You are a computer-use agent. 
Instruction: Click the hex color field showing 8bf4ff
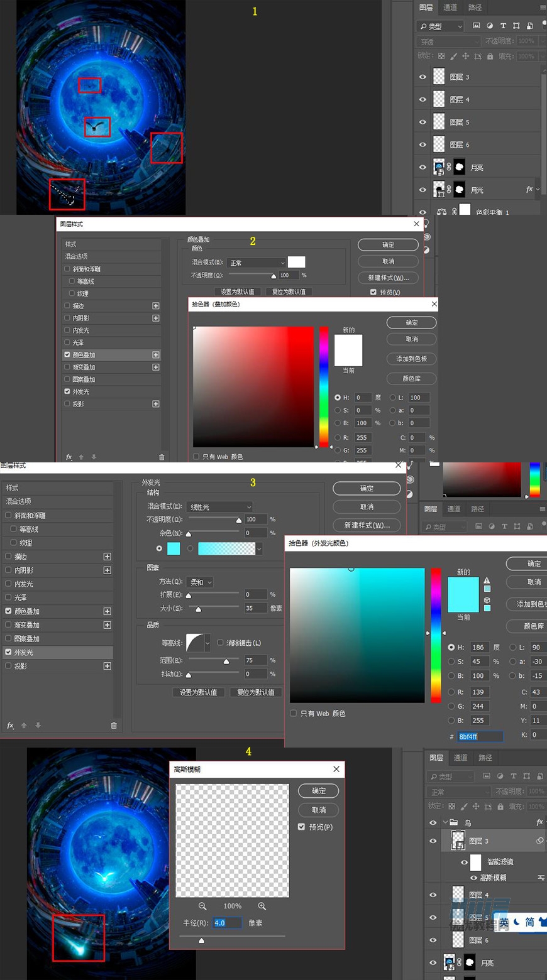click(480, 736)
